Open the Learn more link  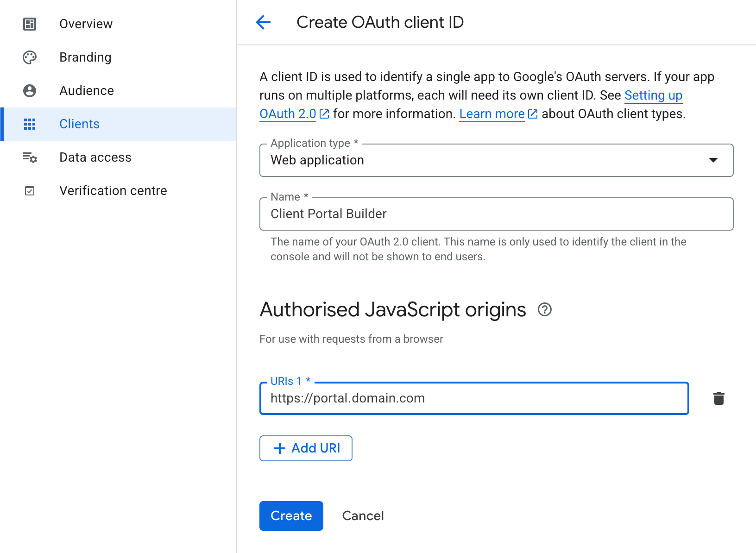point(492,114)
